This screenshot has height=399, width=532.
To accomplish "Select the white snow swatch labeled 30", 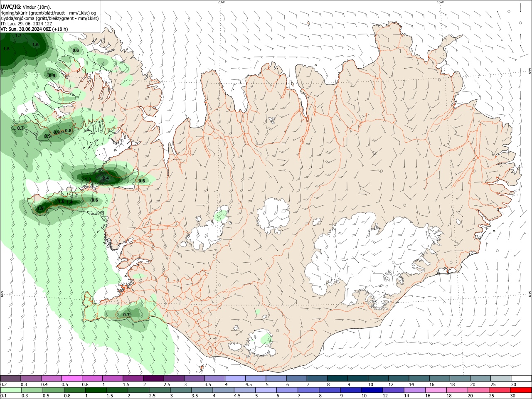I will coord(521,378).
